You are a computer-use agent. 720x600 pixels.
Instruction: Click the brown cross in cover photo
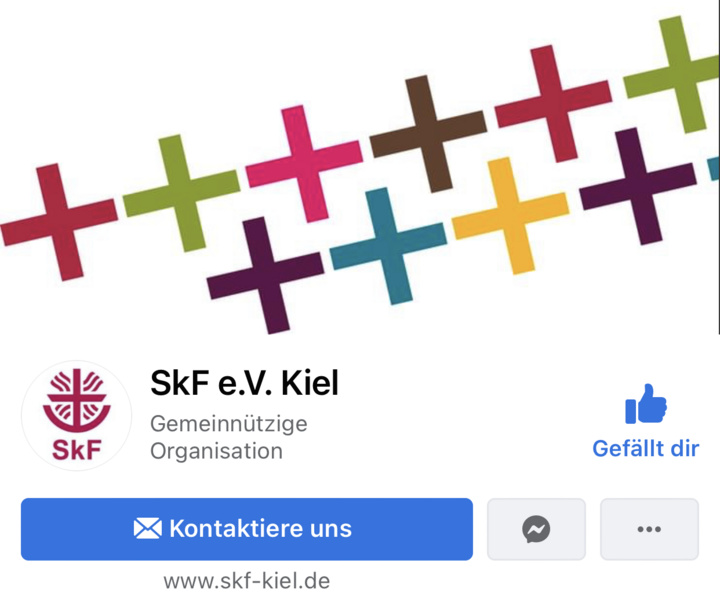click(x=428, y=134)
